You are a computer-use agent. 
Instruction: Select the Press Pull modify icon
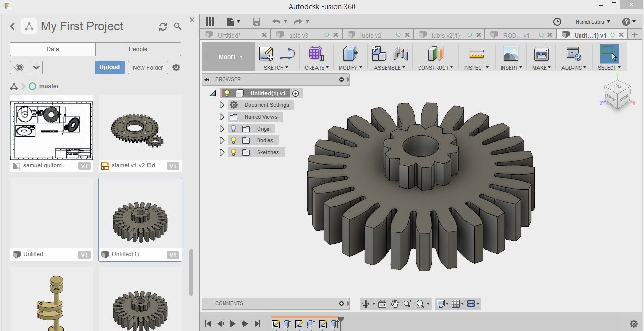350,53
